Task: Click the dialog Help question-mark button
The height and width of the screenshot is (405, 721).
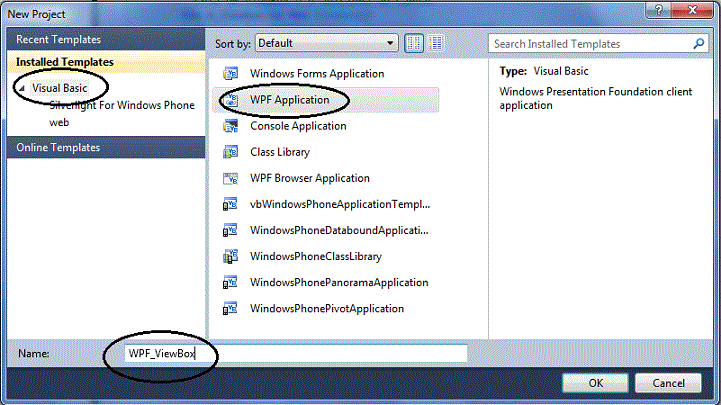Action: point(658,10)
